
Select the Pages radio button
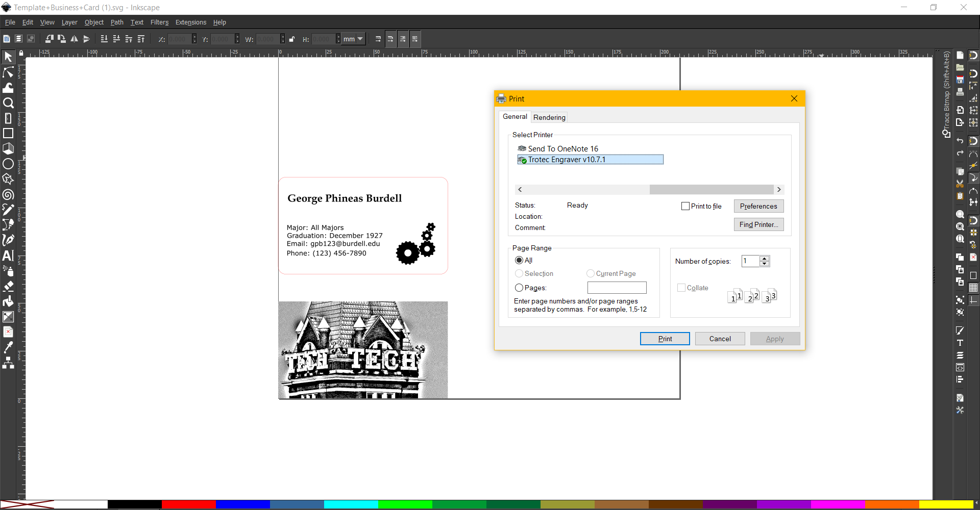[519, 288]
